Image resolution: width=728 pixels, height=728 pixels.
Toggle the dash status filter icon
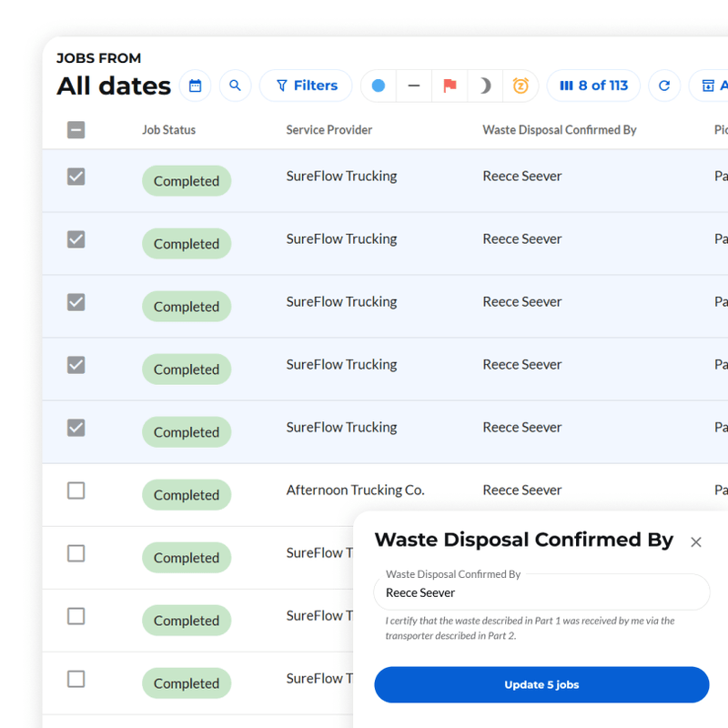pos(414,86)
